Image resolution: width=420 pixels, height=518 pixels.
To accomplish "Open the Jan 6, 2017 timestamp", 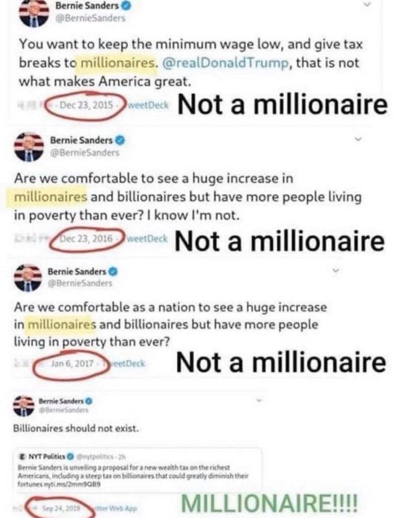I will [x=72, y=363].
